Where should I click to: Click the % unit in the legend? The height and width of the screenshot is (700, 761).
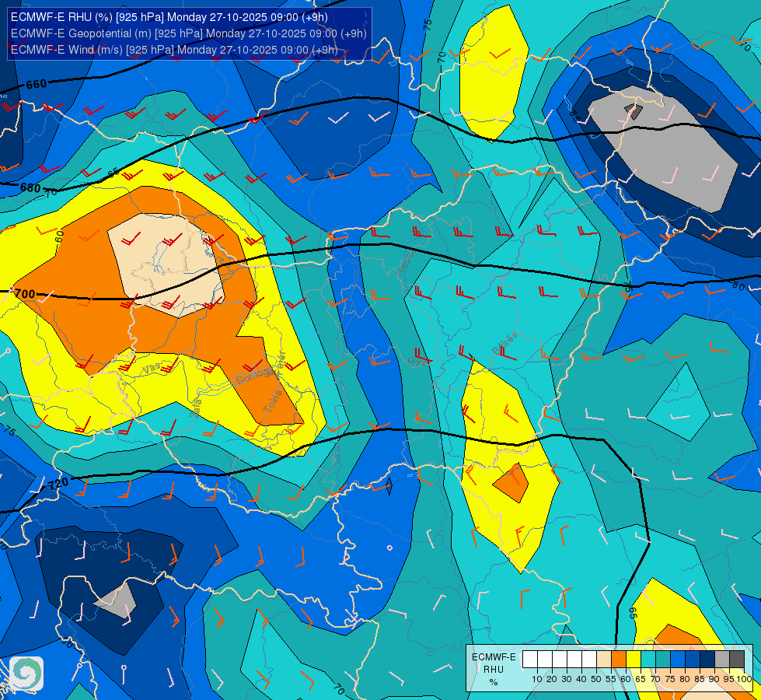coord(494,682)
